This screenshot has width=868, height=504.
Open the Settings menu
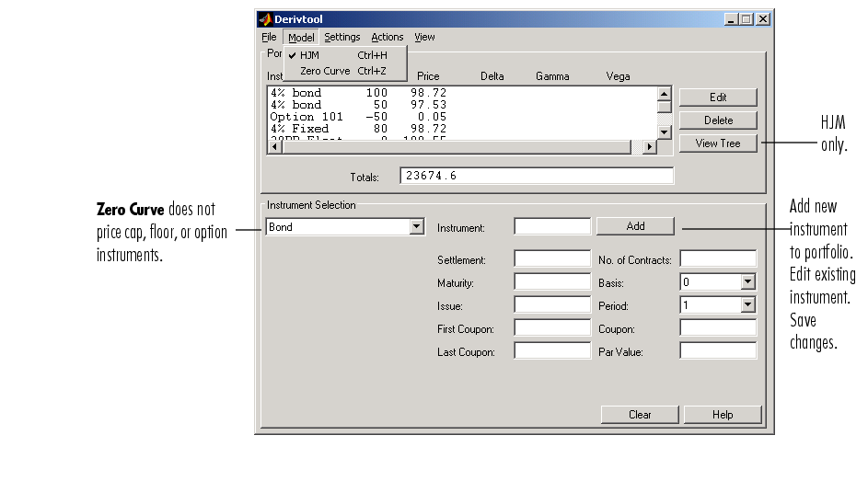342,37
